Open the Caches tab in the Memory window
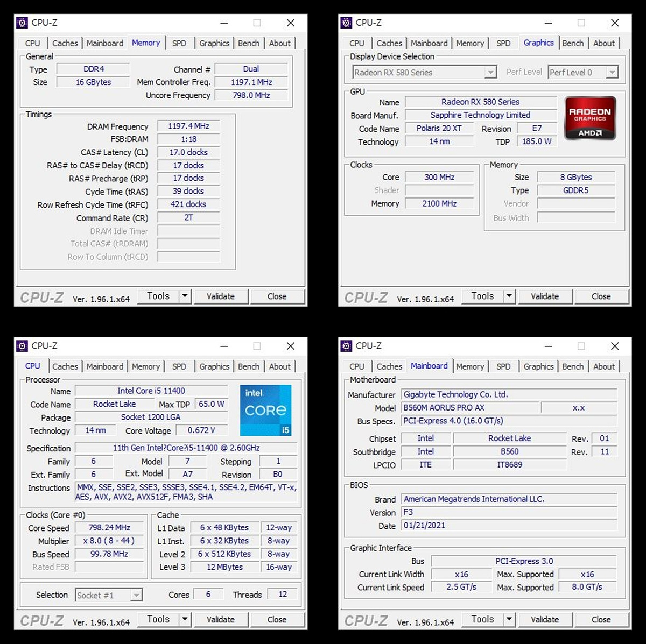This screenshot has height=644, width=646. (x=65, y=43)
